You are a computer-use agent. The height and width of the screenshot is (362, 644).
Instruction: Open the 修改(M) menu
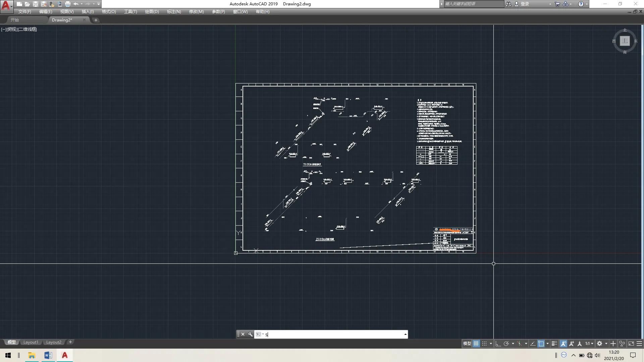point(196,11)
